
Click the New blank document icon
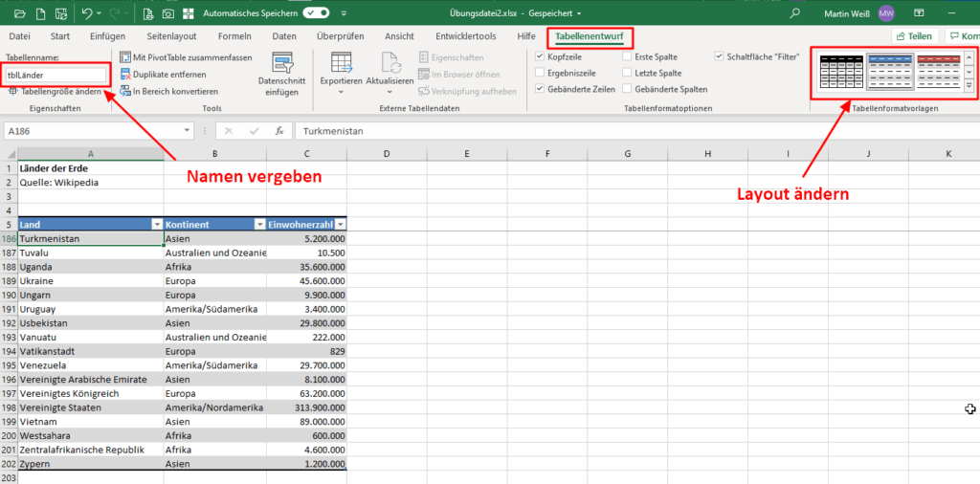click(x=39, y=12)
